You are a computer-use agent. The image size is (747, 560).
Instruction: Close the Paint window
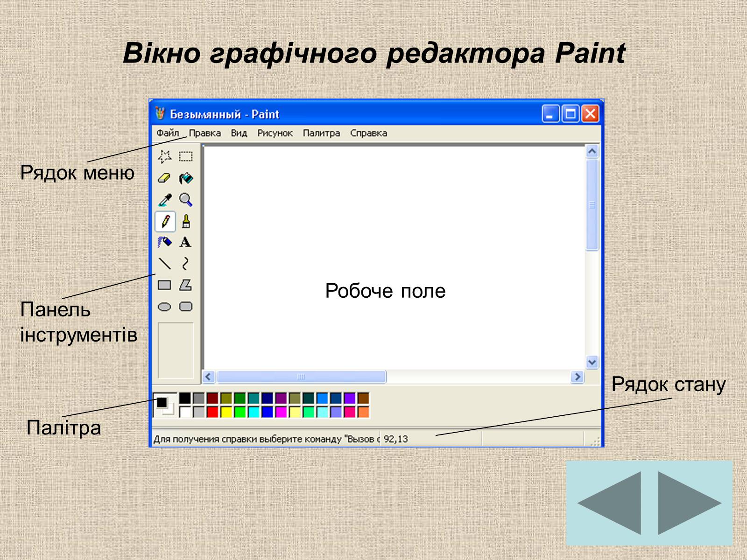pos(591,114)
